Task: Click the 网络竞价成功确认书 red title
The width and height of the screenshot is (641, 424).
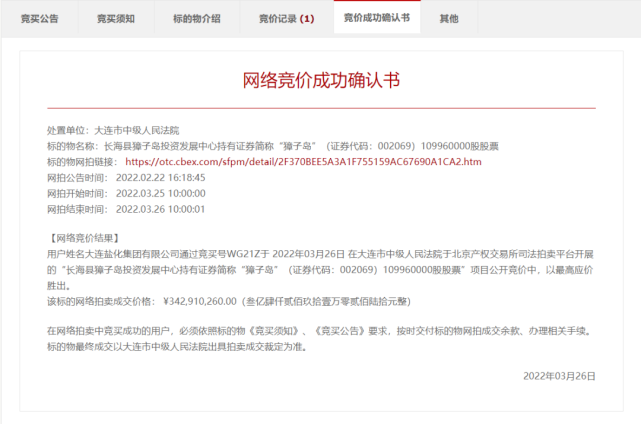Action: pyautogui.click(x=321, y=80)
